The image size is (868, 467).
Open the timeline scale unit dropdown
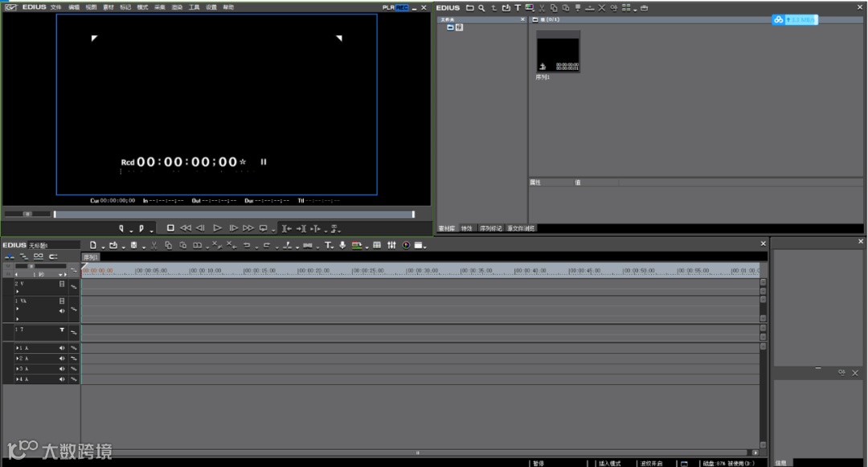coord(61,274)
